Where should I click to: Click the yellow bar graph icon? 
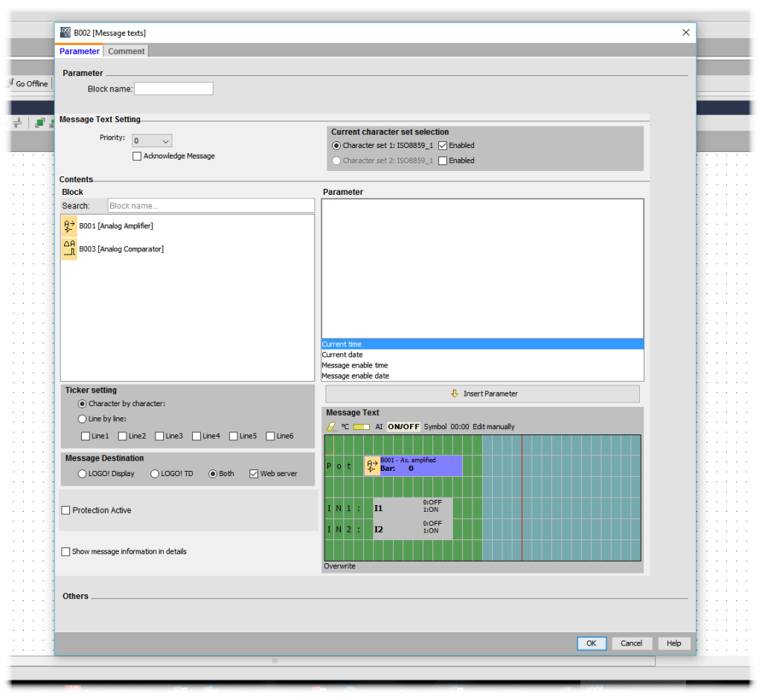[x=362, y=427]
